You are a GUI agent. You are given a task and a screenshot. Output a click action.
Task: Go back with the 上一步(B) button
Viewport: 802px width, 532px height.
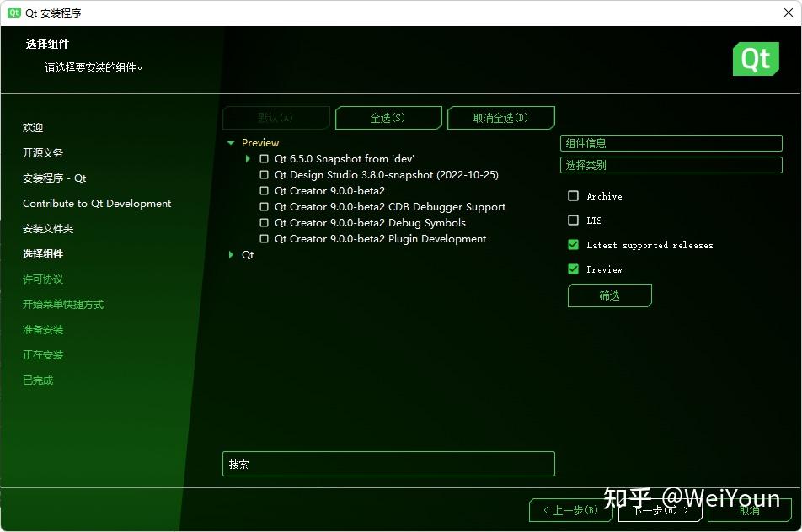(x=571, y=510)
